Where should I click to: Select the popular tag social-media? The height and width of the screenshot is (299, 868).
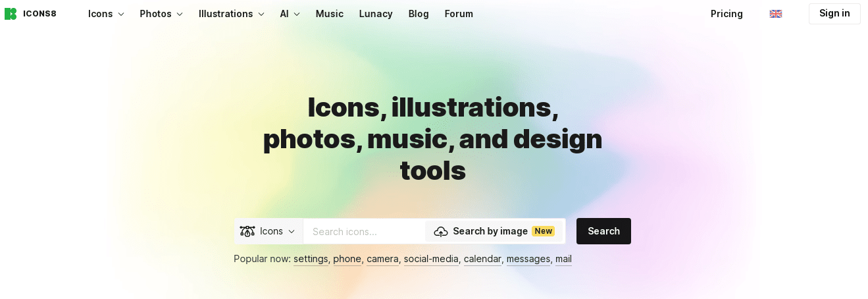[x=431, y=259]
